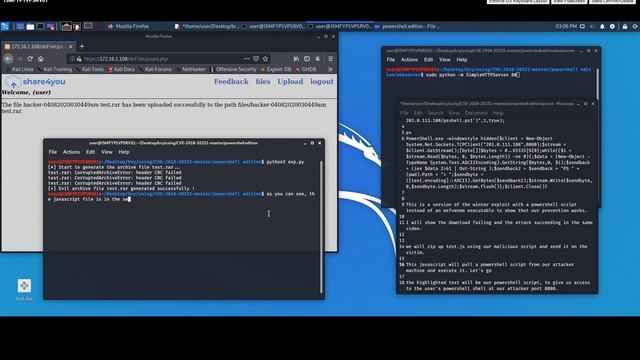640x360 pixels.
Task: Switch to the powershell edition File taskbar entry
Action: [407, 27]
